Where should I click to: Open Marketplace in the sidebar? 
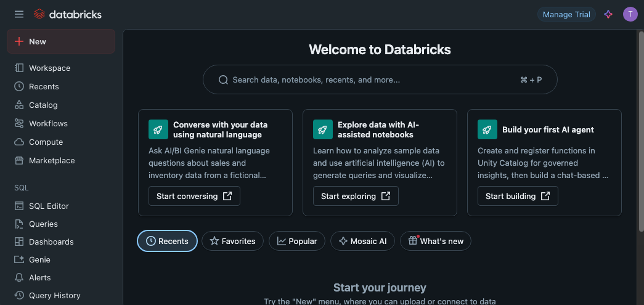[52, 160]
